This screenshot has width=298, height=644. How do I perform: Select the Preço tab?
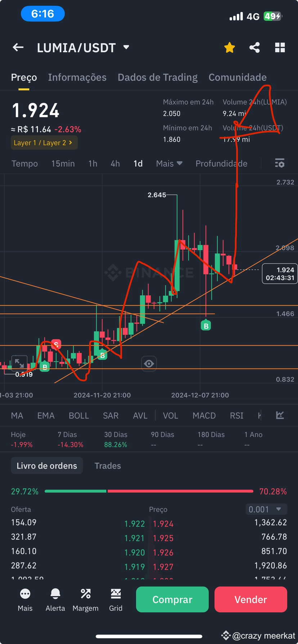[x=24, y=77]
